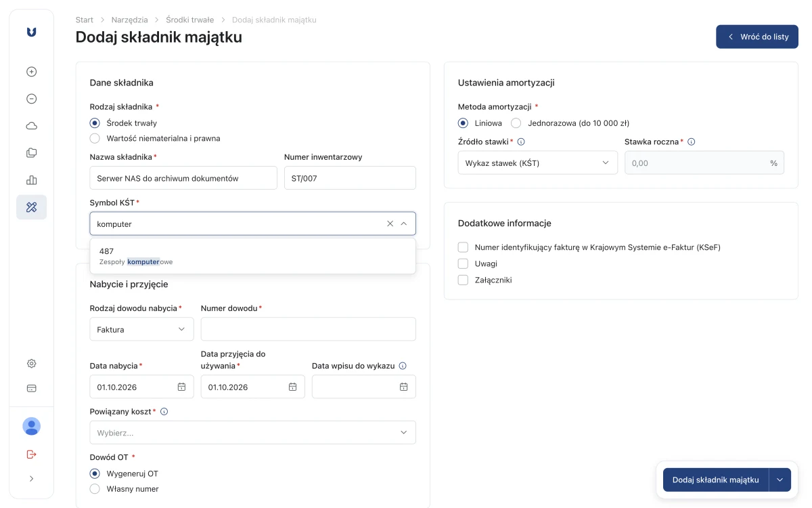Select Wygeneruj OT radio option

[95, 473]
